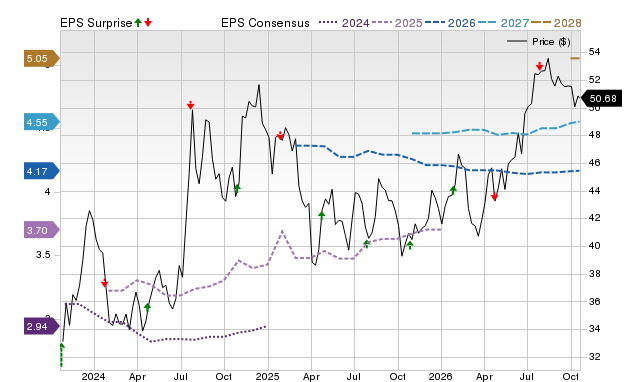The width and height of the screenshot is (640, 382).
Task: Click the 2027 consensus legend entry
Action: tap(503, 23)
